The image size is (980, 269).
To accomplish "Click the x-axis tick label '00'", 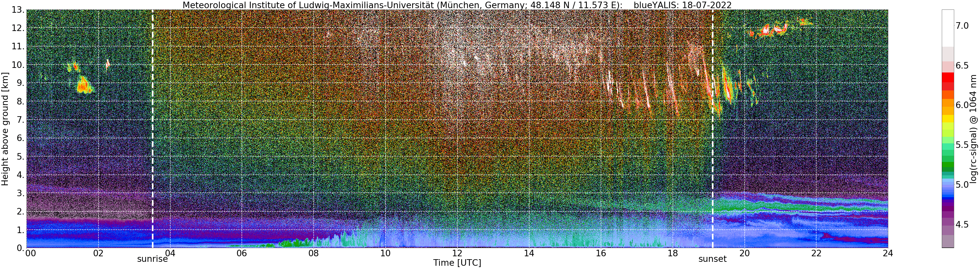I will pyautogui.click(x=30, y=253).
